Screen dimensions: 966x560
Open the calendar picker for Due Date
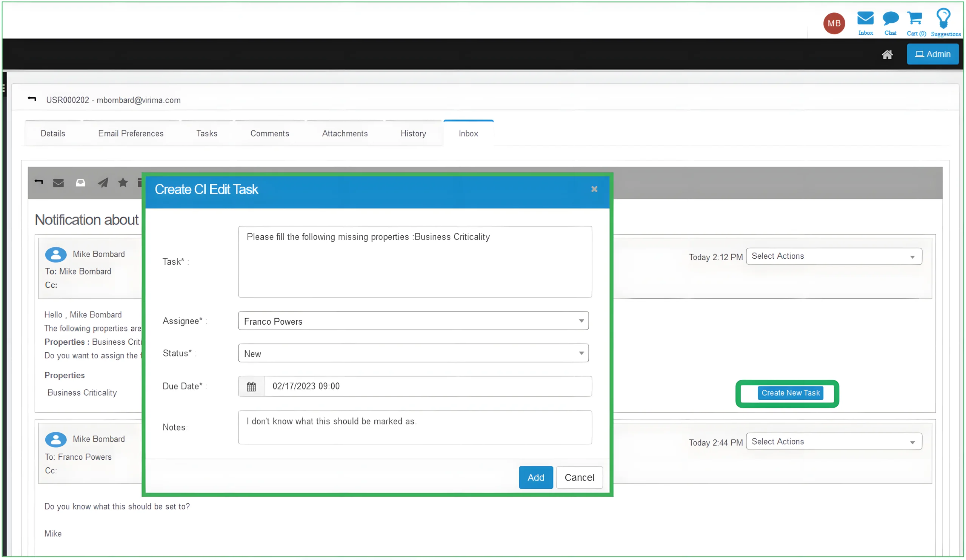click(251, 386)
